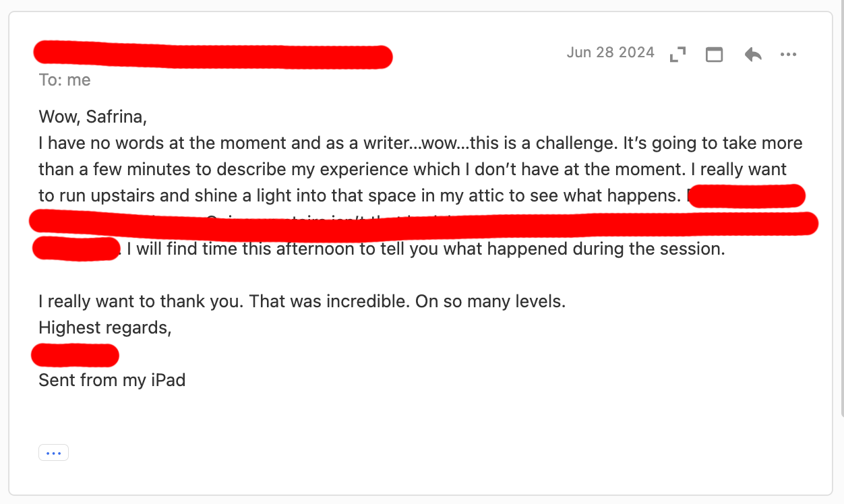844x504 pixels.
Task: Click the long redacted bar in the message body
Action: click(x=423, y=222)
